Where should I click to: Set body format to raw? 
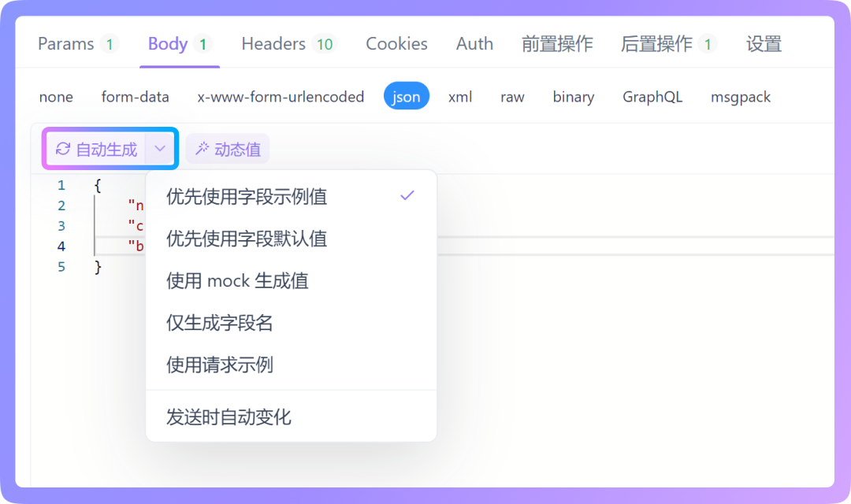(x=512, y=96)
